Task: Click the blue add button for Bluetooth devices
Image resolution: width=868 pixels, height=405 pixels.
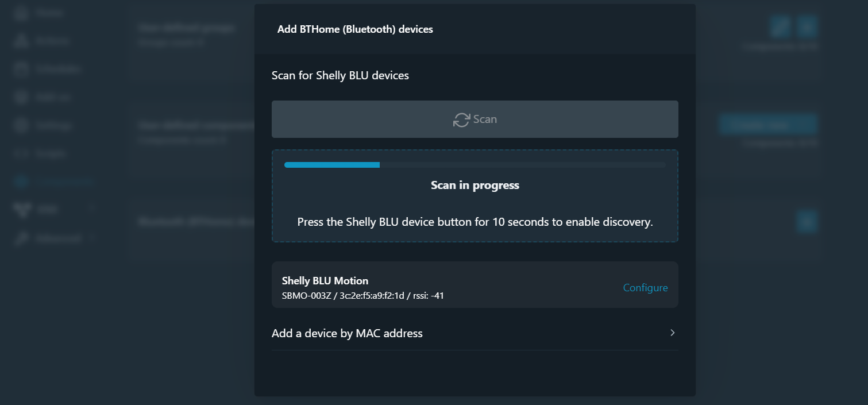Action: (807, 221)
